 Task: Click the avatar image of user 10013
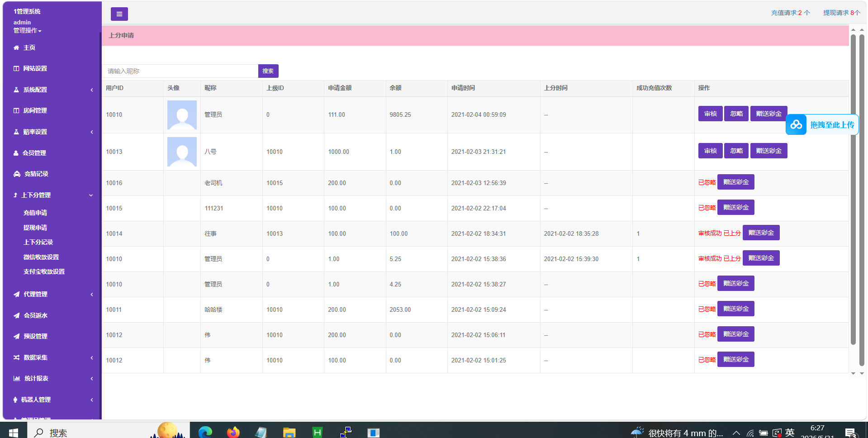(x=182, y=152)
